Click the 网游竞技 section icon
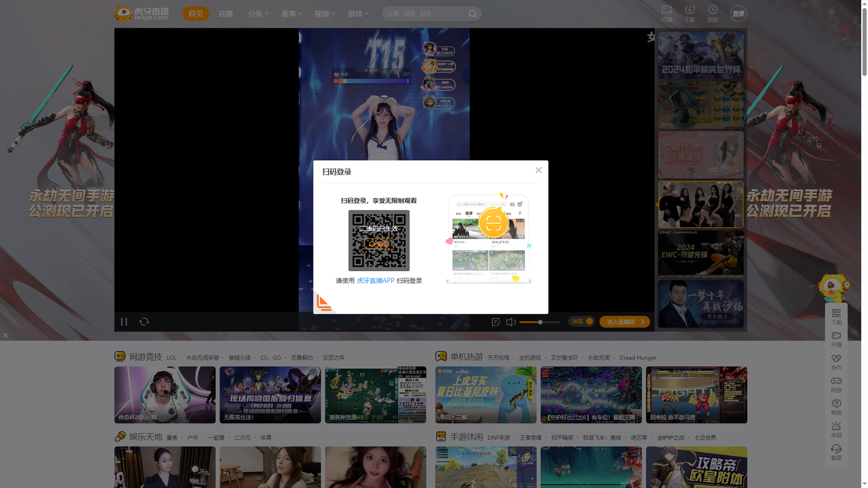The width and height of the screenshot is (868, 488). [x=120, y=357]
